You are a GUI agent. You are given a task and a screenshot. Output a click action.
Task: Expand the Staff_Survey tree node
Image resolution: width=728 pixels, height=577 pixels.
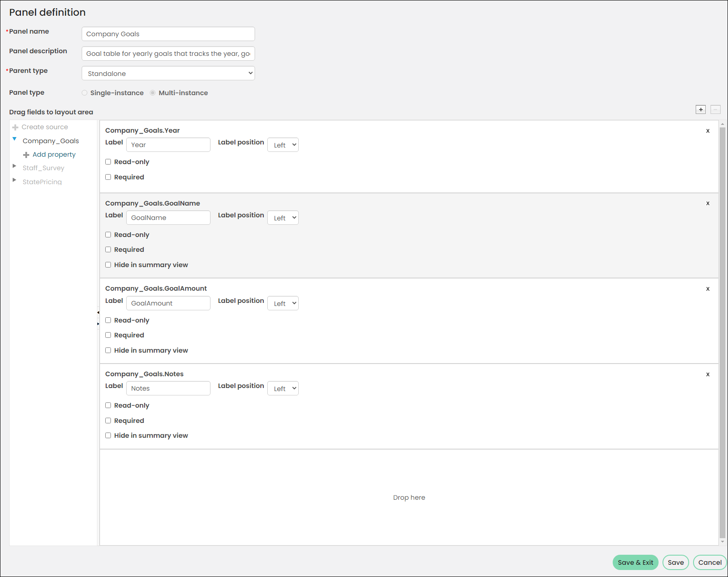[x=14, y=166]
